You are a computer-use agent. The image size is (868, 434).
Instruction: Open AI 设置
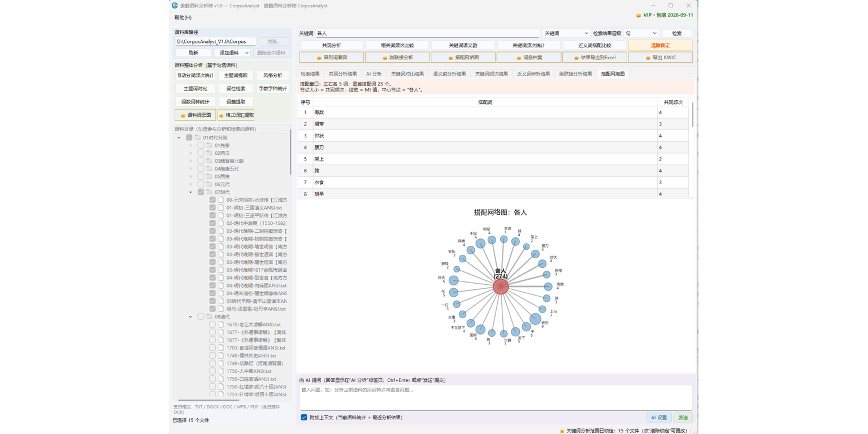(x=659, y=418)
